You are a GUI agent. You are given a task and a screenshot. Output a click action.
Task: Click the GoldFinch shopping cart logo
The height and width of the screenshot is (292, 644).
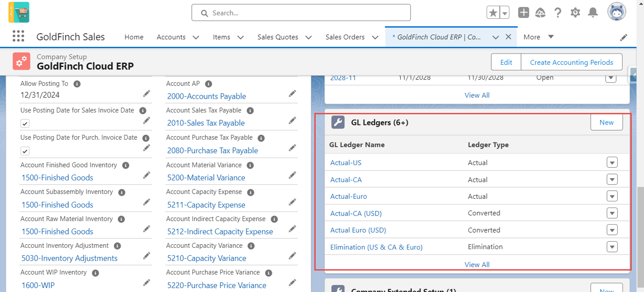pos(19,12)
